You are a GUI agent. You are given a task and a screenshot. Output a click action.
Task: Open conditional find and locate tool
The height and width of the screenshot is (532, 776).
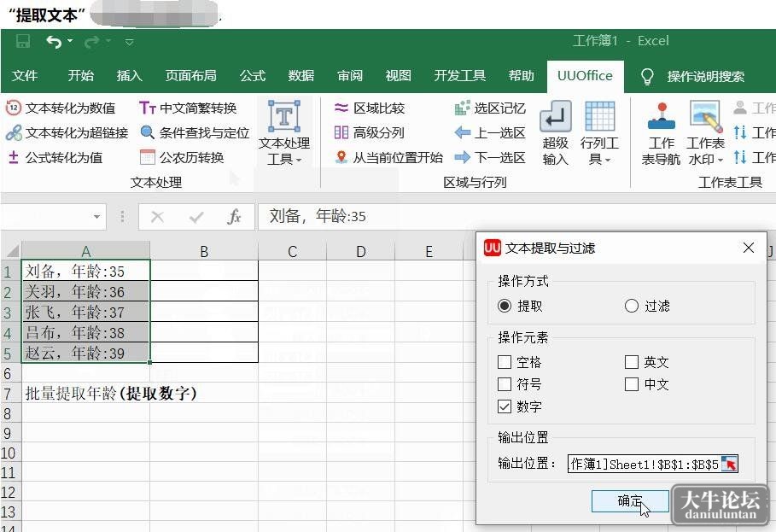(195, 132)
